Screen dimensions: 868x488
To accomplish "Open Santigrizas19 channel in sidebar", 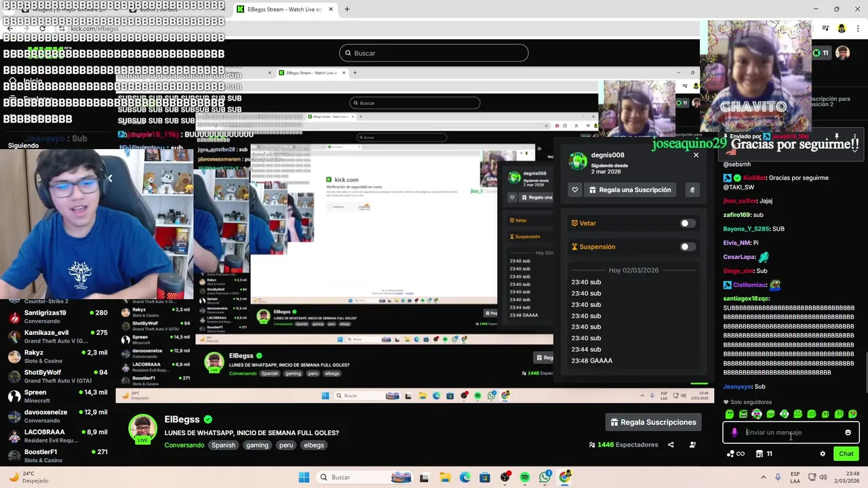I will coord(58,317).
